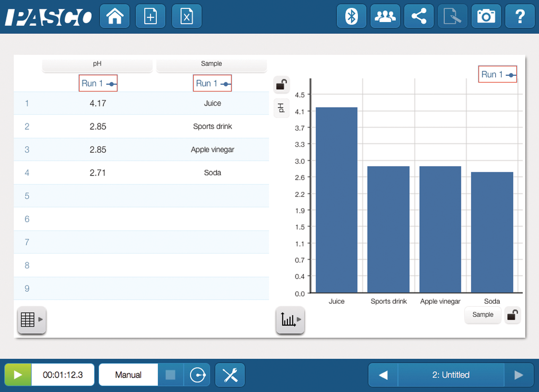Screen dimensions: 539x392
Task: Expand the table tools menu
Action: tap(32, 320)
